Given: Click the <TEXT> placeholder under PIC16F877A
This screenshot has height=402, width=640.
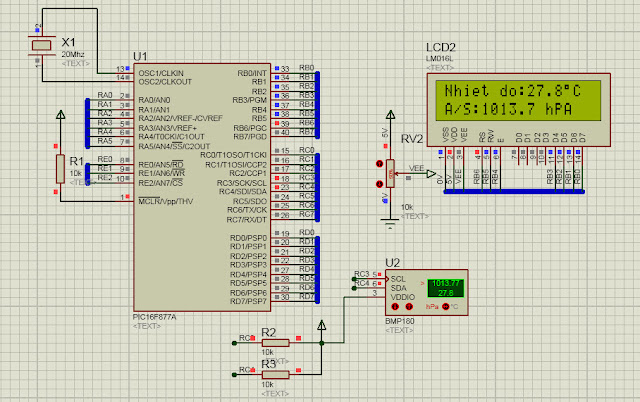Looking at the screenshot, I should [x=147, y=326].
